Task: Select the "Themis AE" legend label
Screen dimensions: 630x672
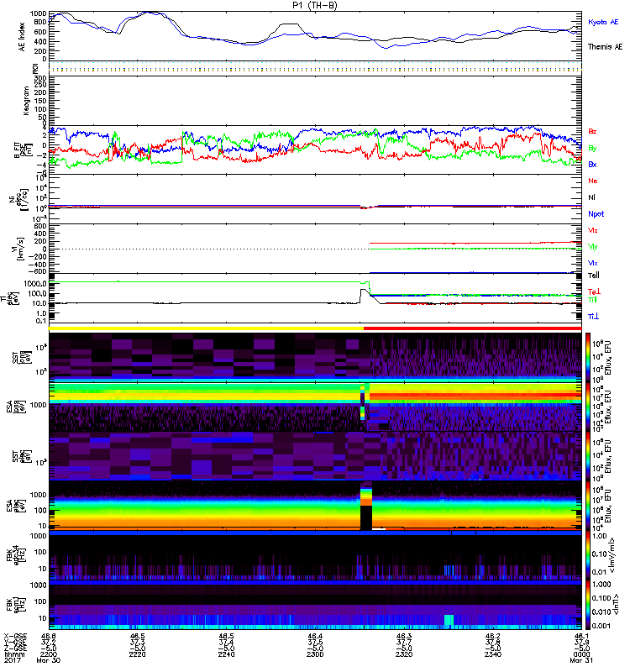Action: [x=605, y=47]
